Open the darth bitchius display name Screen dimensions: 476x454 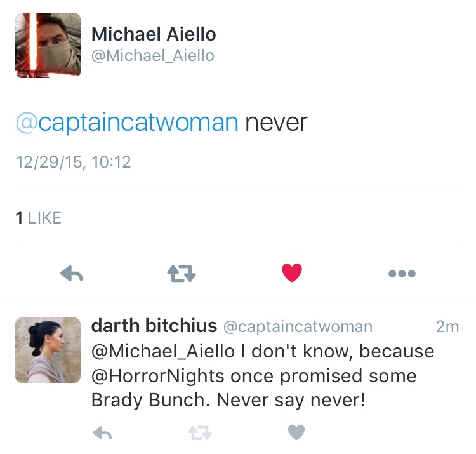(154, 326)
